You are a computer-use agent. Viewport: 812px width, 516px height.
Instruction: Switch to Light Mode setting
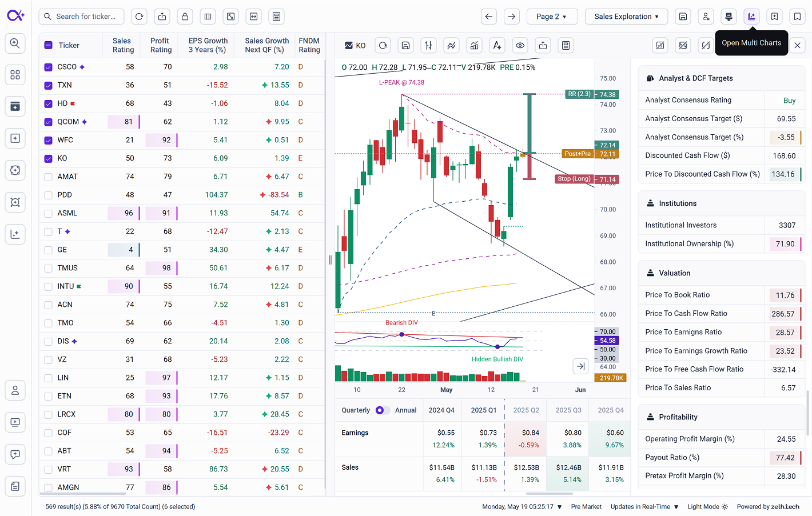click(708, 507)
